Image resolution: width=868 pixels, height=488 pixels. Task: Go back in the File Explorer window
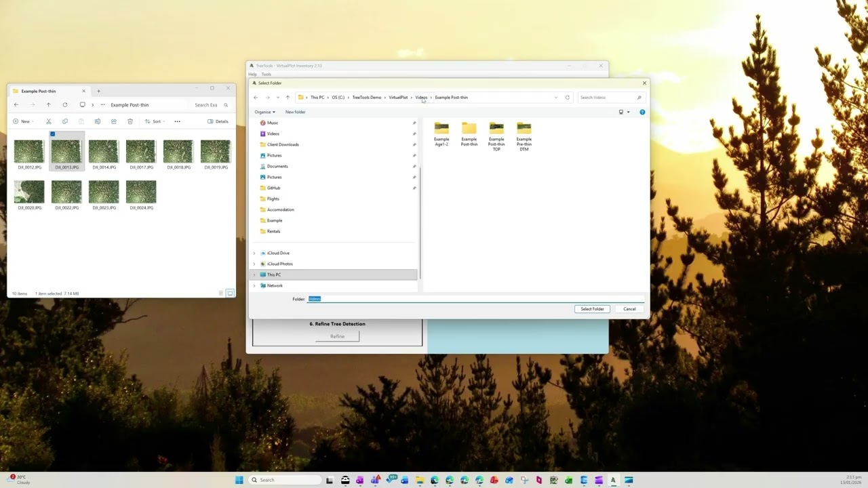[16, 105]
